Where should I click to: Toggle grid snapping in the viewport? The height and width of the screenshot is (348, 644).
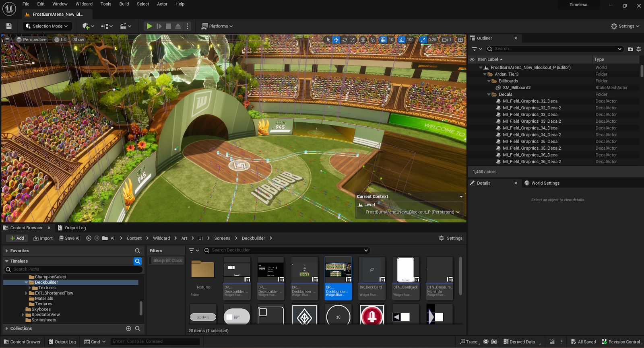(x=383, y=40)
